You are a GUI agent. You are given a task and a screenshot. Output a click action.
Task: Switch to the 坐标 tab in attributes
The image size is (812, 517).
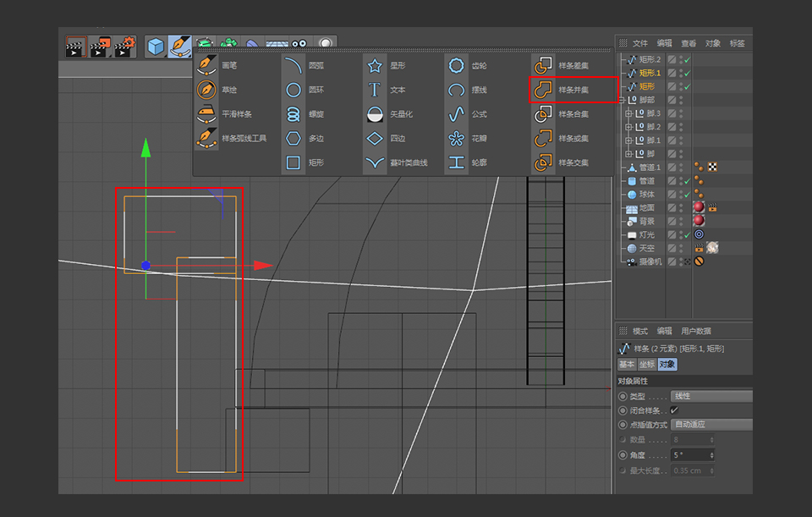point(647,365)
